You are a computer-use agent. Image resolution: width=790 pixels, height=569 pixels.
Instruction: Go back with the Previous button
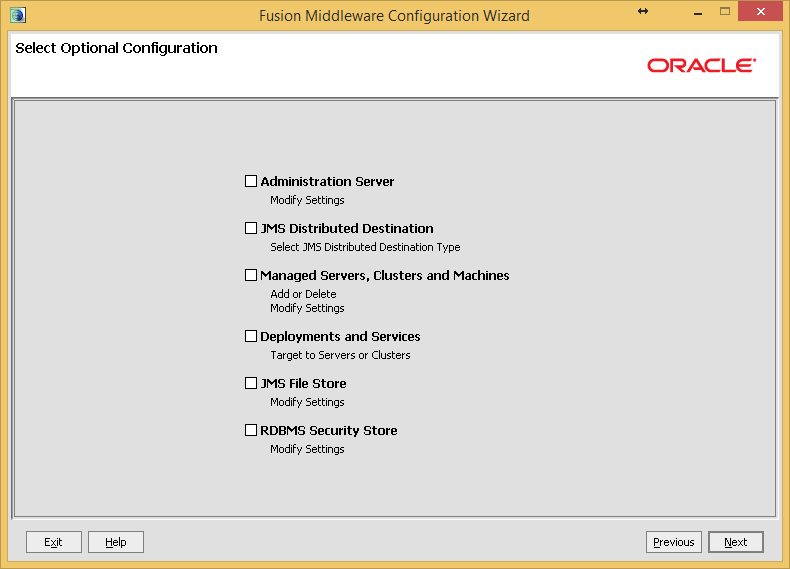pos(674,542)
